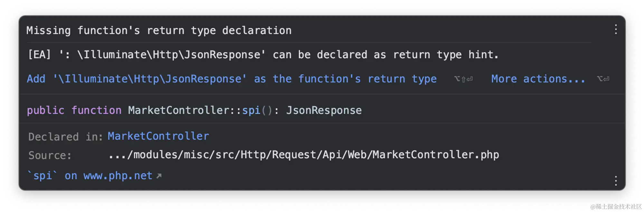Click the MarketController.php source path
Viewport: 644px width, 212px height.
point(304,155)
